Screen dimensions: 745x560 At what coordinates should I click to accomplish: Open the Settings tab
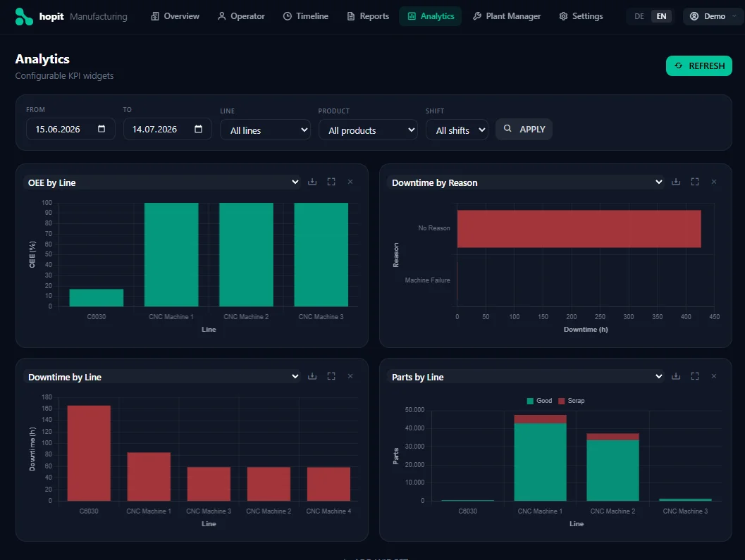[x=581, y=16]
